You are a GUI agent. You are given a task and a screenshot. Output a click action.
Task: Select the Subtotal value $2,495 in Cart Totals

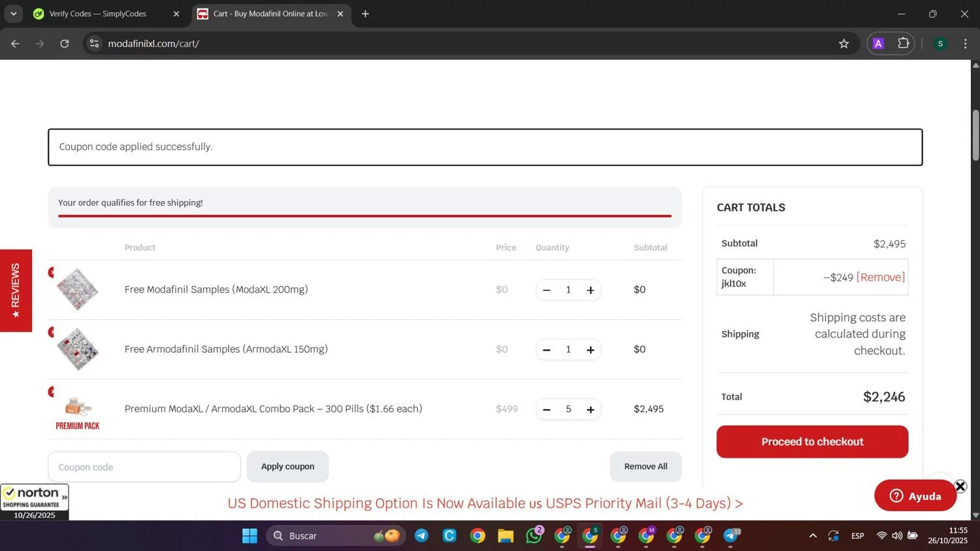pyautogui.click(x=889, y=244)
